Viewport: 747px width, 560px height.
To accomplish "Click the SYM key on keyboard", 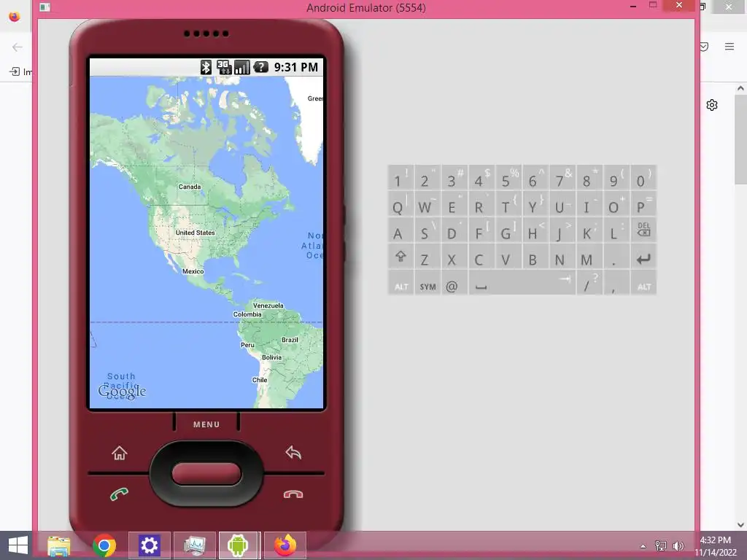I will 427,284.
